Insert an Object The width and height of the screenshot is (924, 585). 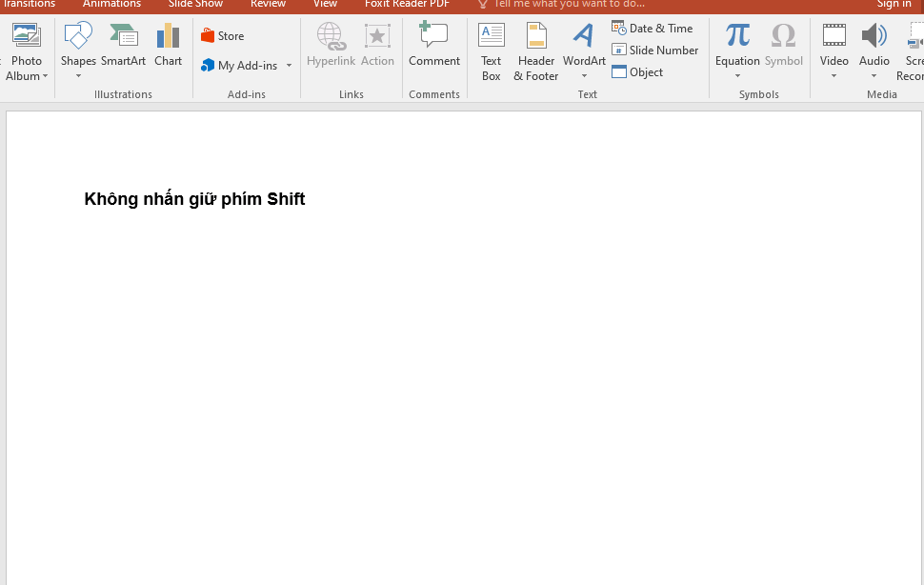[638, 72]
